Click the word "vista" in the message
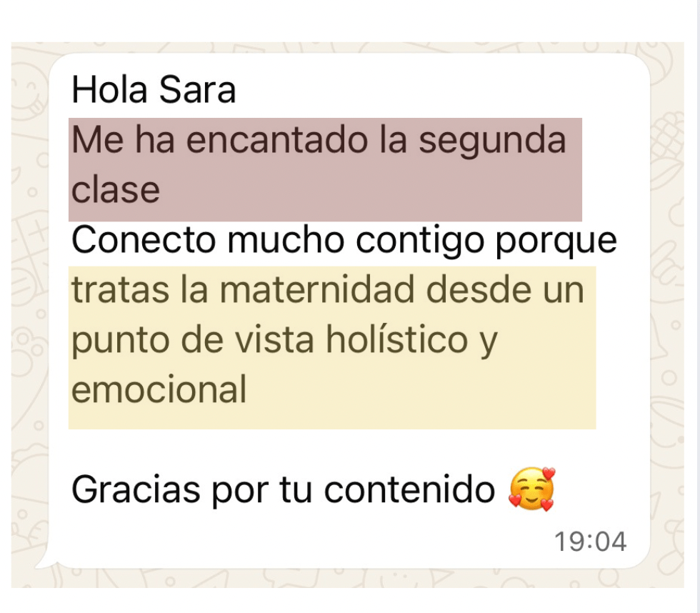This screenshot has height=613, width=700. pyautogui.click(x=274, y=339)
